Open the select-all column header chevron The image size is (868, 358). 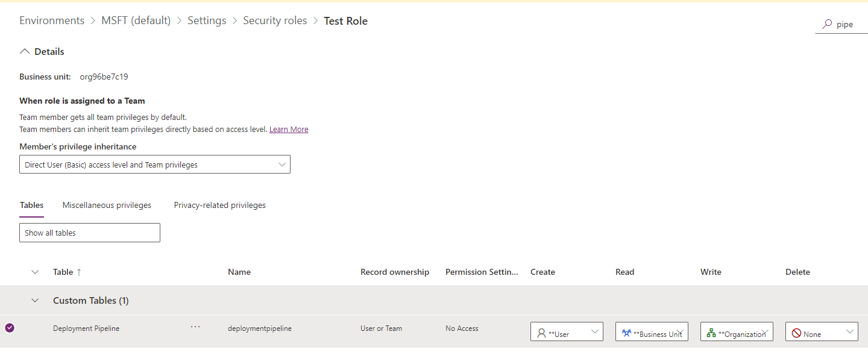pos(34,272)
